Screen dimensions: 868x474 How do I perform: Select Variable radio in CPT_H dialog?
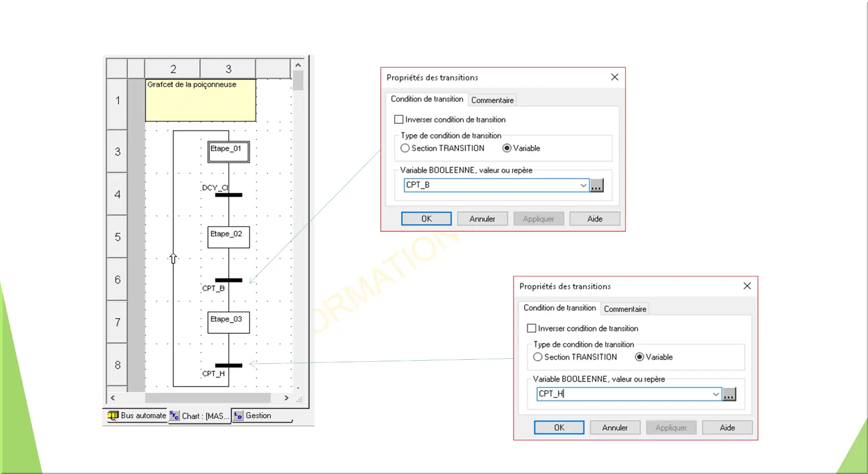(639, 357)
